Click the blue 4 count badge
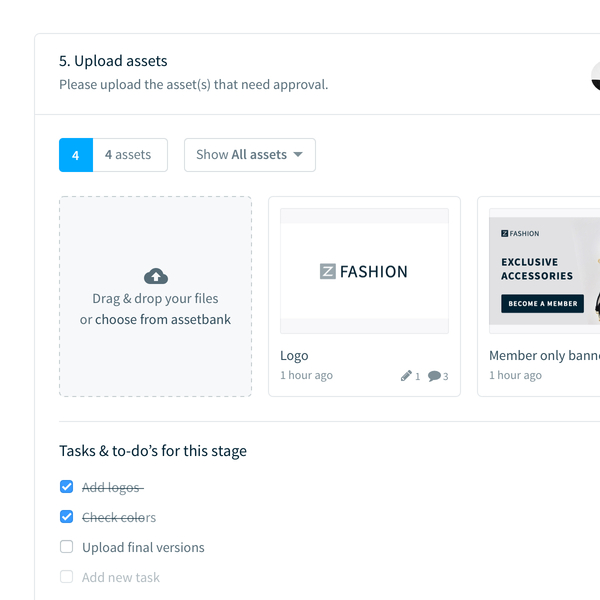The height and width of the screenshot is (600, 600). point(76,155)
